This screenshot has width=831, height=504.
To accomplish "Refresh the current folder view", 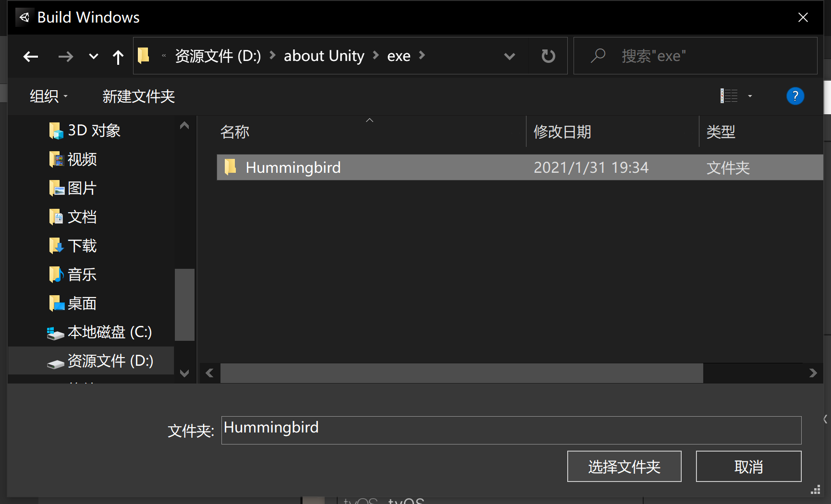I will [x=548, y=56].
